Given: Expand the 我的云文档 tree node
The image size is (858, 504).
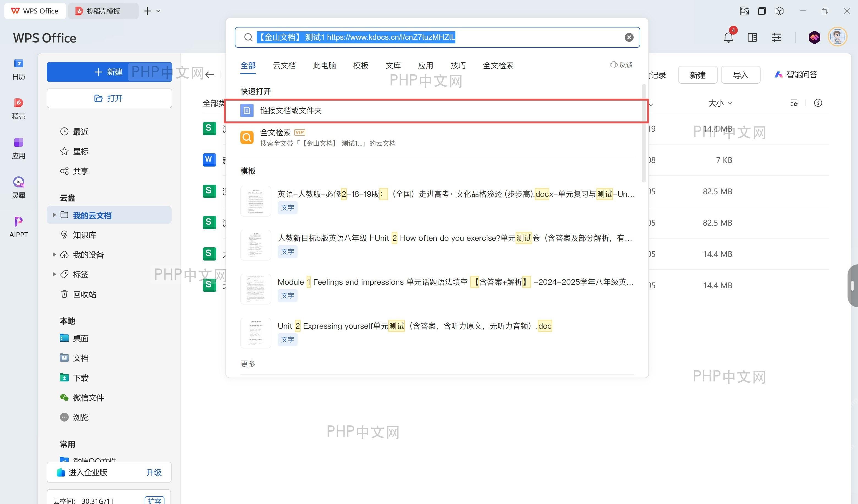Looking at the screenshot, I should 54,215.
